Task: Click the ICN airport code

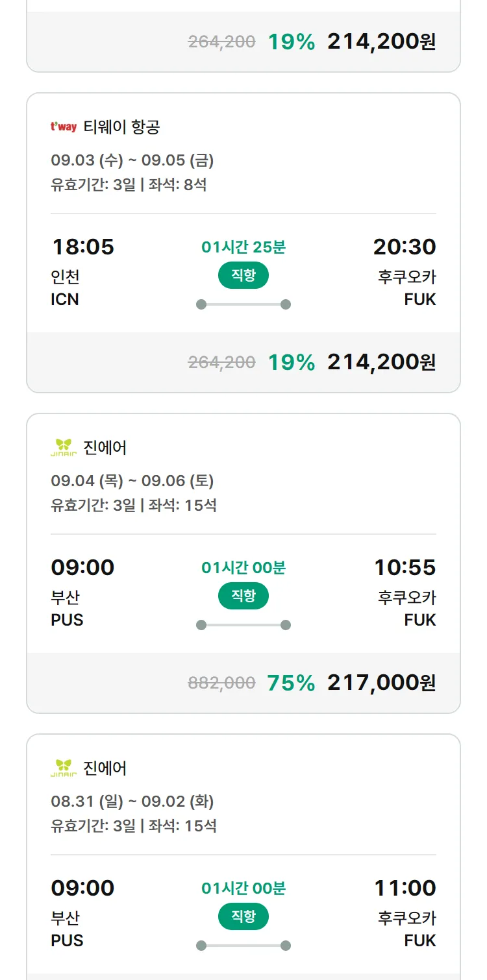Action: (65, 300)
